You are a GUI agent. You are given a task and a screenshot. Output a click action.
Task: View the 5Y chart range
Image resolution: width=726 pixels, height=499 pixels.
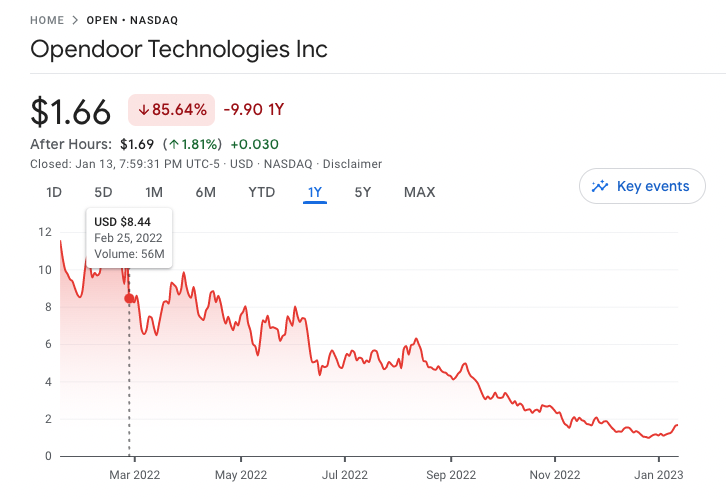coord(363,192)
